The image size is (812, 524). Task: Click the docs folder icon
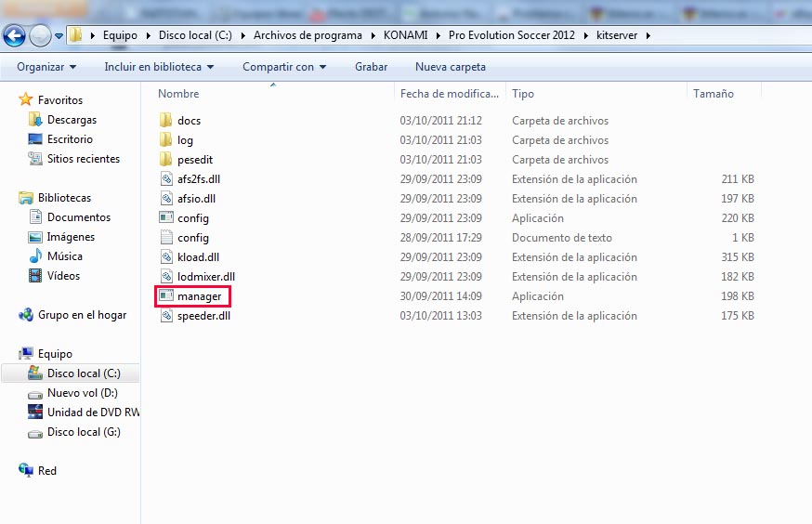coord(165,120)
